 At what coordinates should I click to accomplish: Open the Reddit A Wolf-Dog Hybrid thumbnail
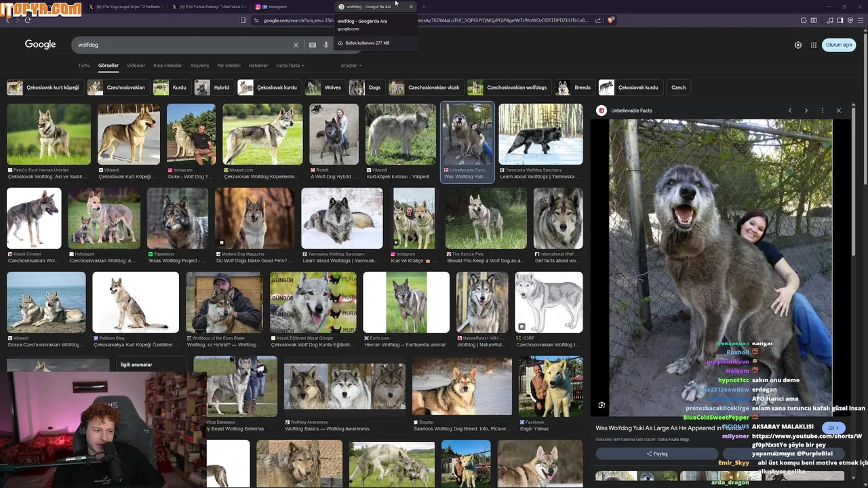[x=334, y=134]
